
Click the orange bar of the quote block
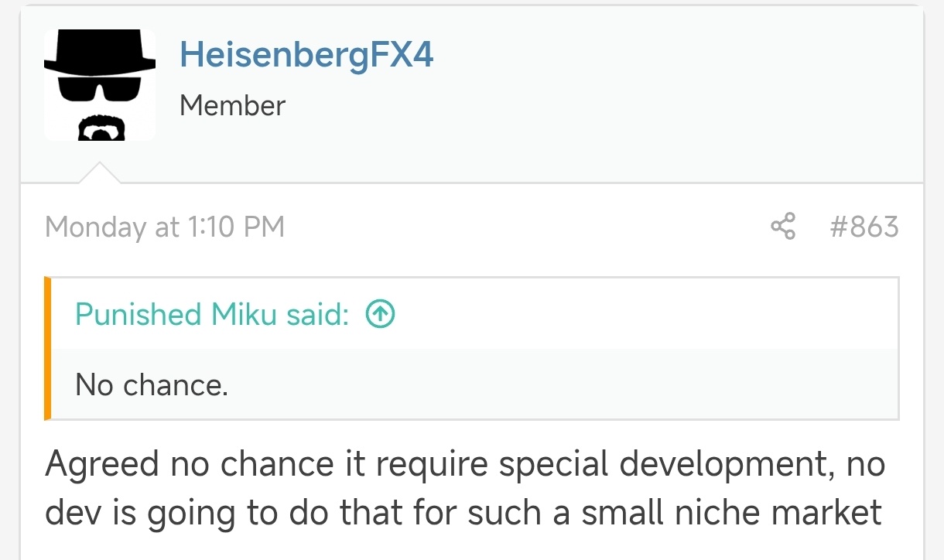pyautogui.click(x=48, y=348)
